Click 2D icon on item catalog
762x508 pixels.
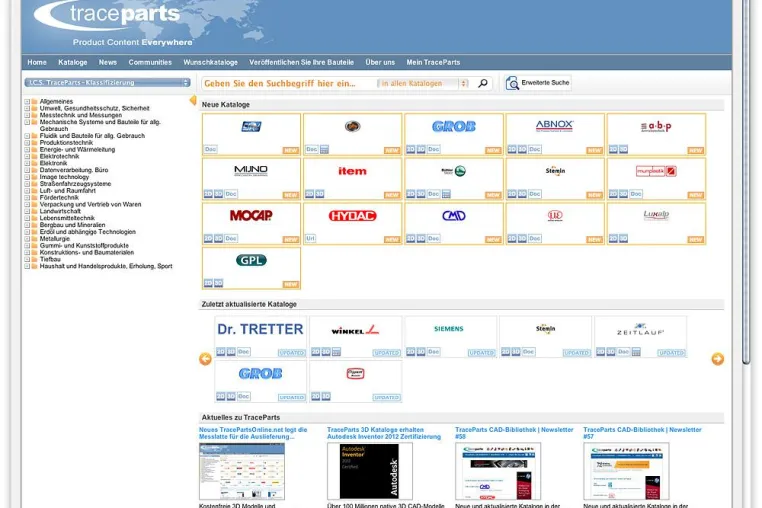click(309, 194)
